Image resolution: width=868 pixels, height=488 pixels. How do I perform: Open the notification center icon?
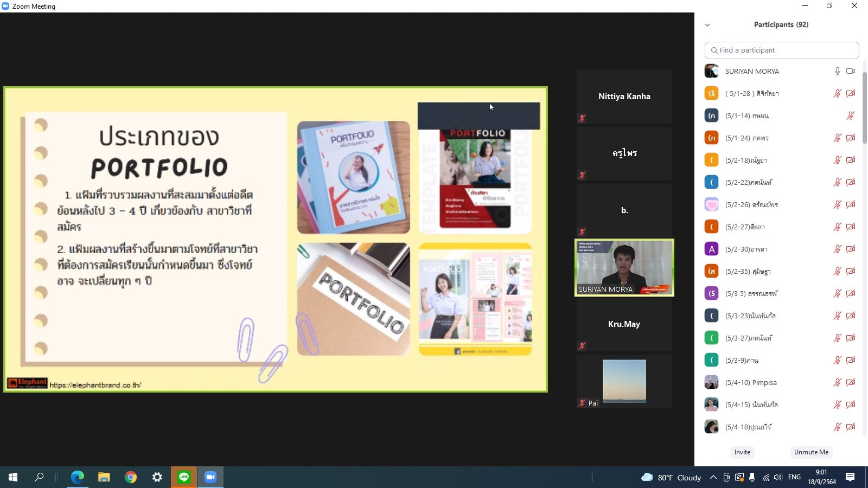point(850,477)
